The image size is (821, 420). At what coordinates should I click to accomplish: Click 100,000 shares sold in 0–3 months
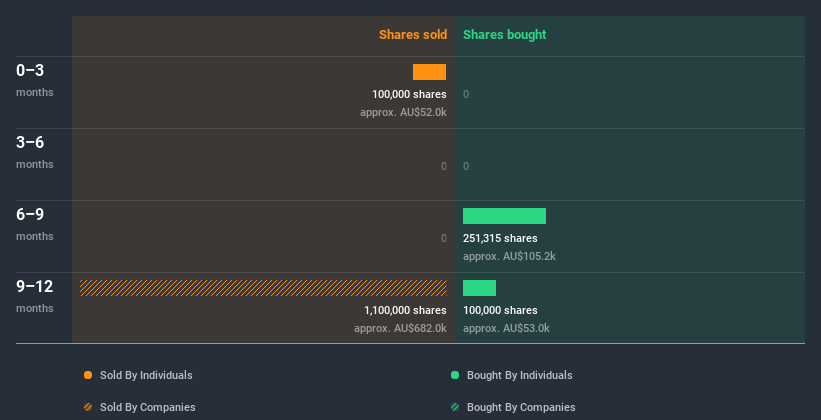pos(409,94)
